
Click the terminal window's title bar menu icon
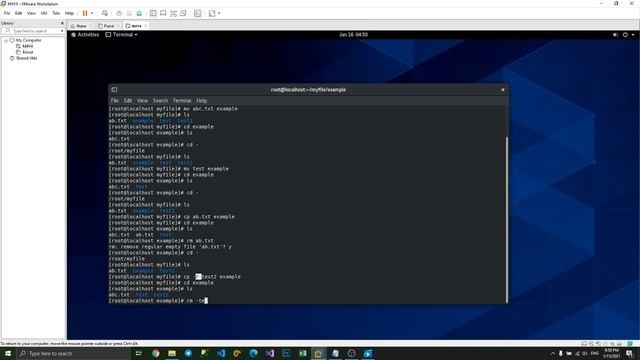[114, 90]
